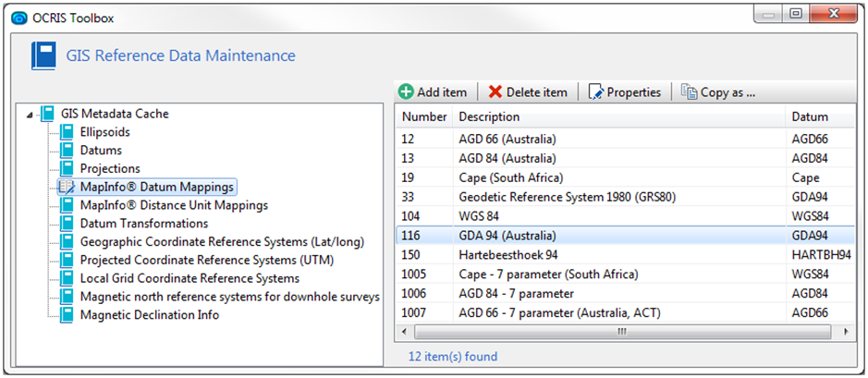Minimize the OCRIS Toolbox window

click(x=768, y=15)
